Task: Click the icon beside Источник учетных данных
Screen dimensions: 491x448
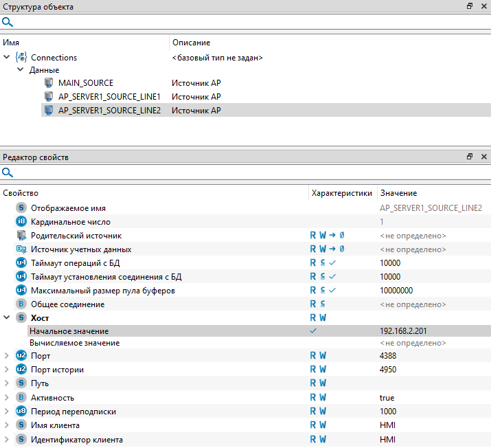Action: [x=21, y=249]
